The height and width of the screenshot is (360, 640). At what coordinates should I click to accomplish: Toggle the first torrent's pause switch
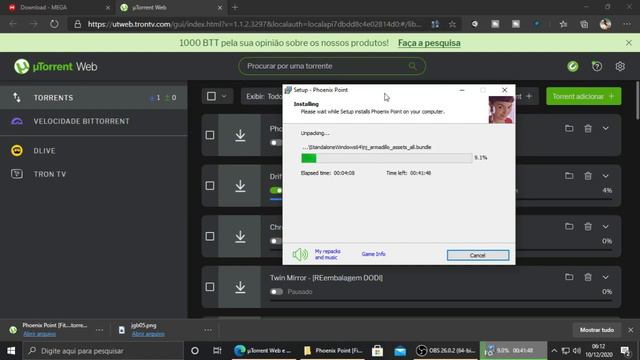point(276,142)
